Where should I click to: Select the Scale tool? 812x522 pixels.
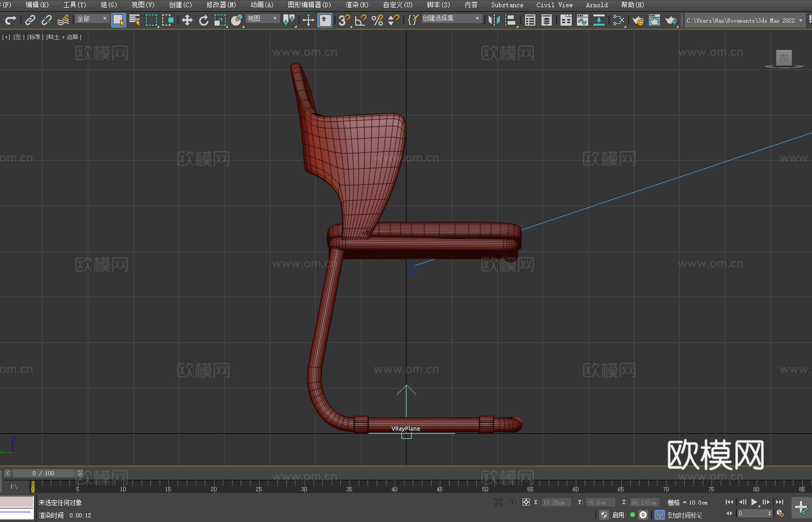click(220, 20)
